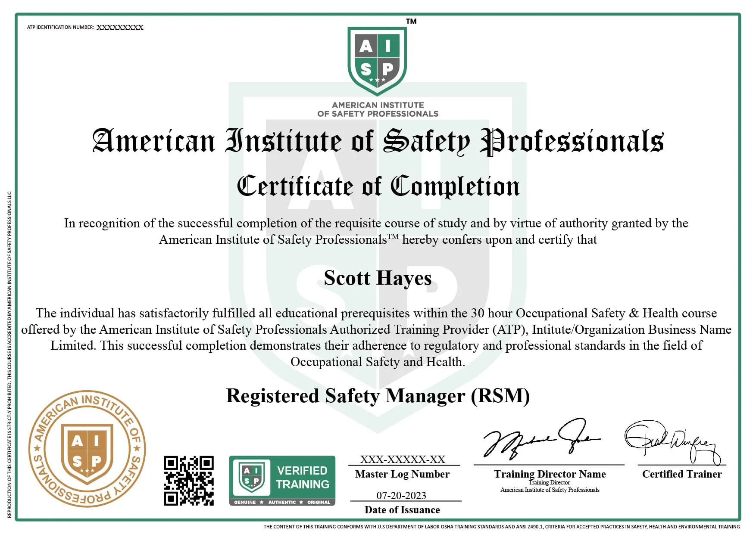Click the Genuine Authentic Original strip
Image resolution: width=756 pixels, height=534 pixels.
pyautogui.click(x=282, y=502)
